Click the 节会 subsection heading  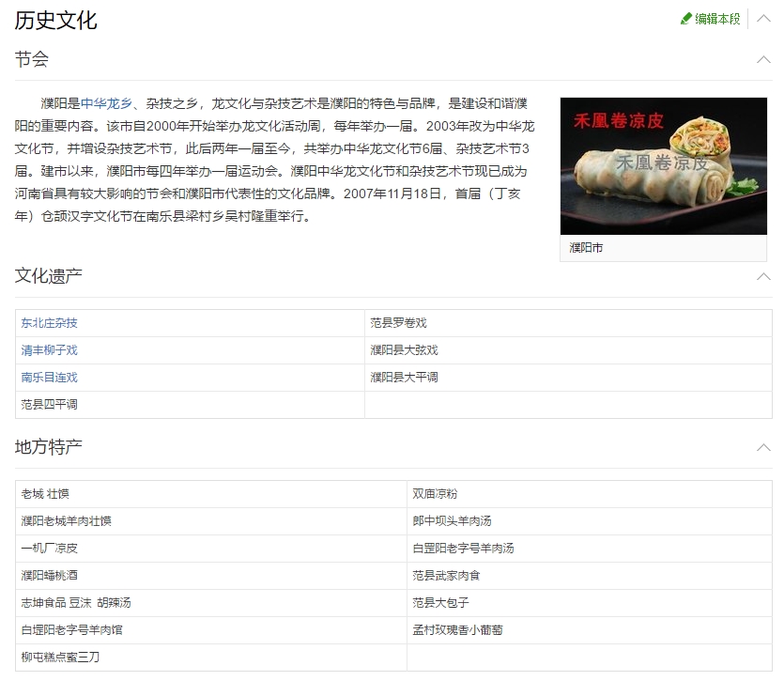[32, 59]
